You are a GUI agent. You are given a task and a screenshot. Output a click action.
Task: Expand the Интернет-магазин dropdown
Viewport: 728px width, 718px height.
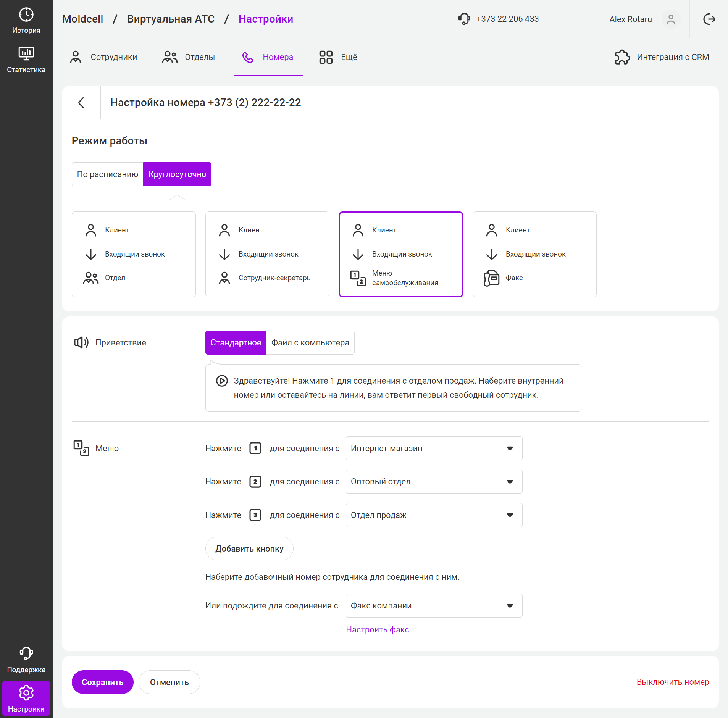tap(434, 448)
